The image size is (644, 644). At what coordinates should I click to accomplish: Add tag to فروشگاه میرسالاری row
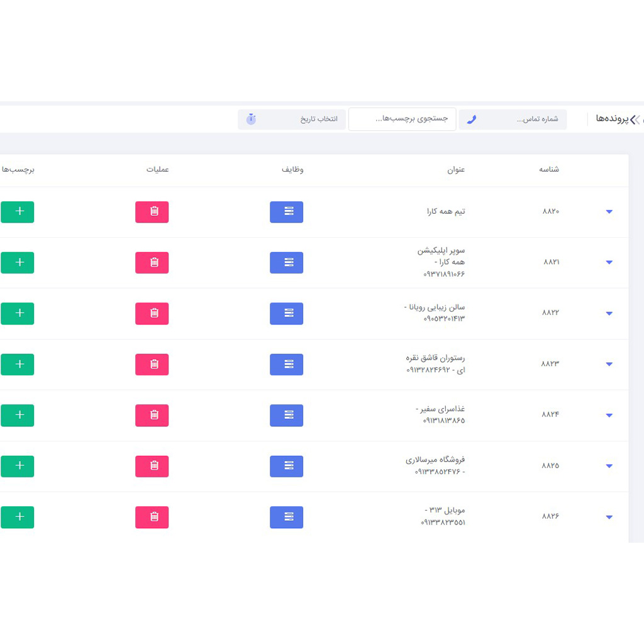18,466
